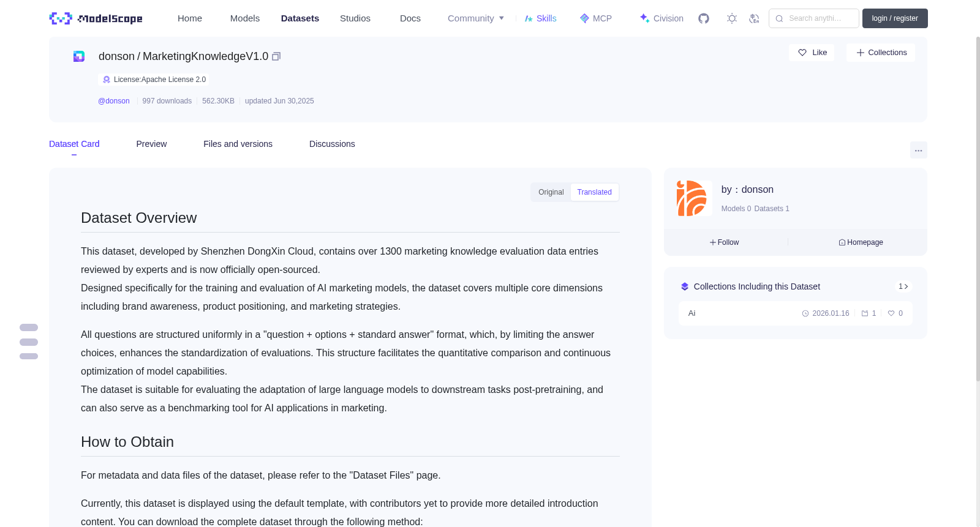980x527 pixels.
Task: Open the GitHub repository icon
Action: [704, 18]
